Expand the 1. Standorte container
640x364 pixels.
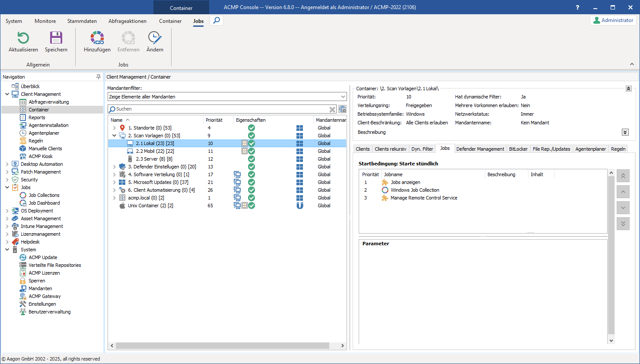coord(114,128)
